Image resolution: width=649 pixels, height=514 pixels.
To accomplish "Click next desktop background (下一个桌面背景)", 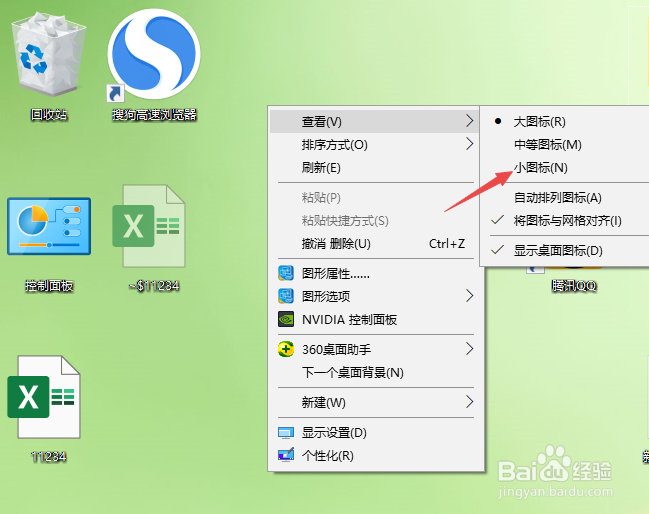I will [374, 372].
